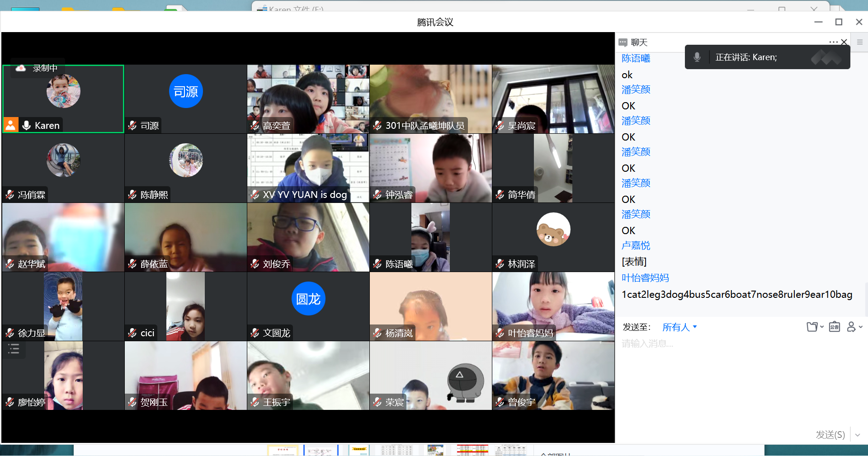Click the microphone icon in speaking banner
Viewport: 868px width, 456px height.
(x=697, y=57)
